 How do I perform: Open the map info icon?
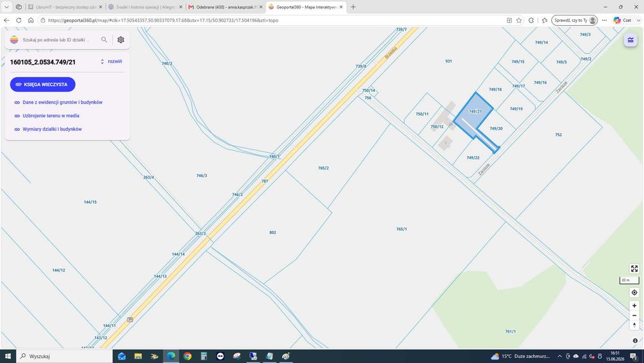click(635, 340)
